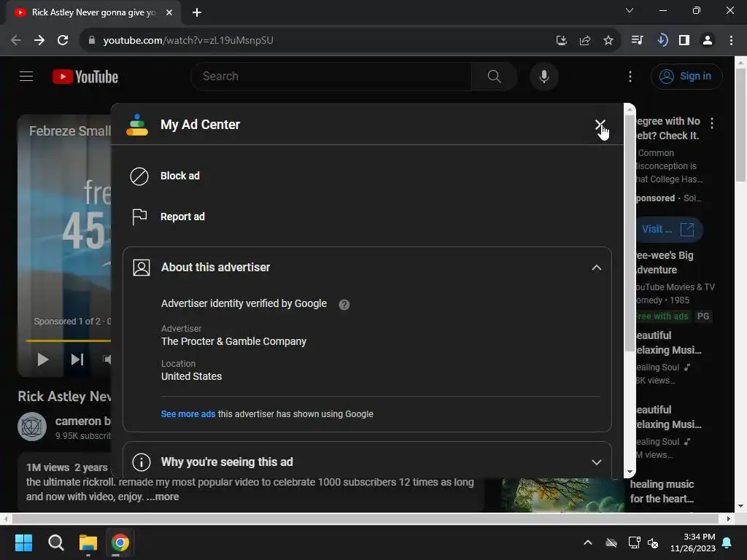Open Pee-wee's Big Adventure video
The height and width of the screenshot is (560, 747).
(665, 262)
